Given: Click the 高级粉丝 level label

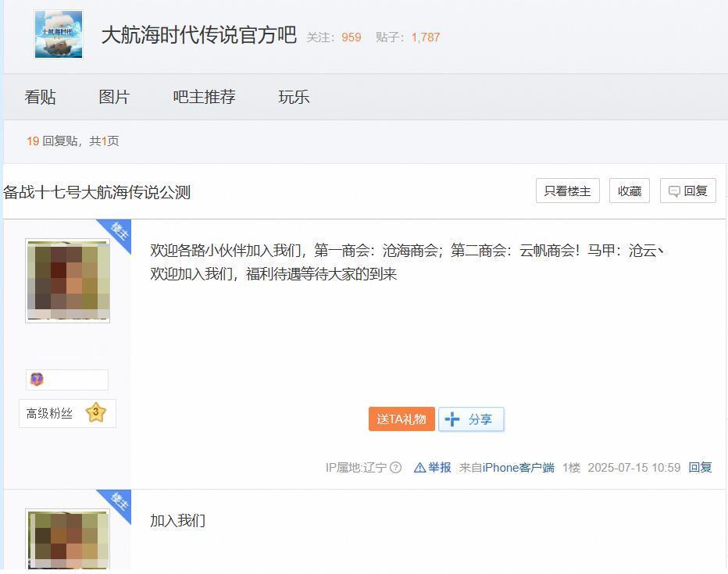Looking at the screenshot, I should pos(49,413).
